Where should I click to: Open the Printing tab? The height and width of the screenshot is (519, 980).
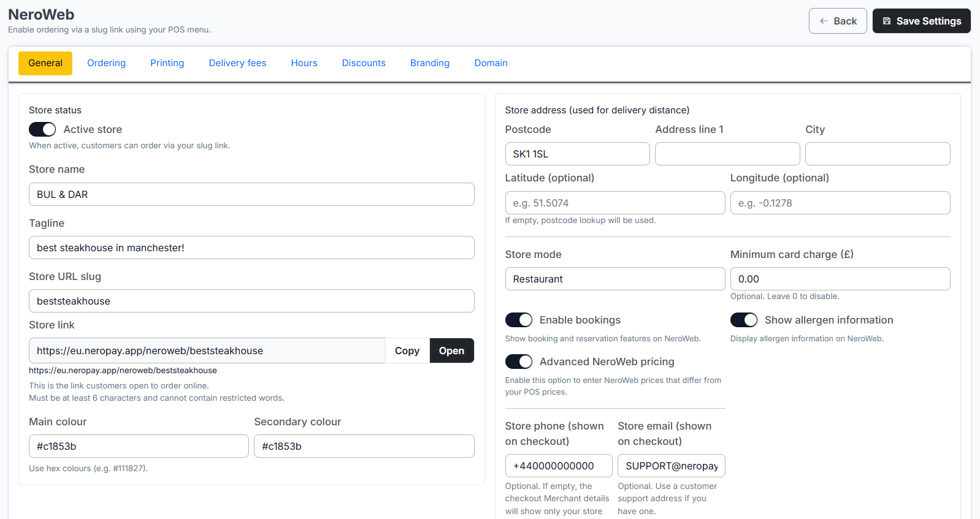(x=167, y=63)
